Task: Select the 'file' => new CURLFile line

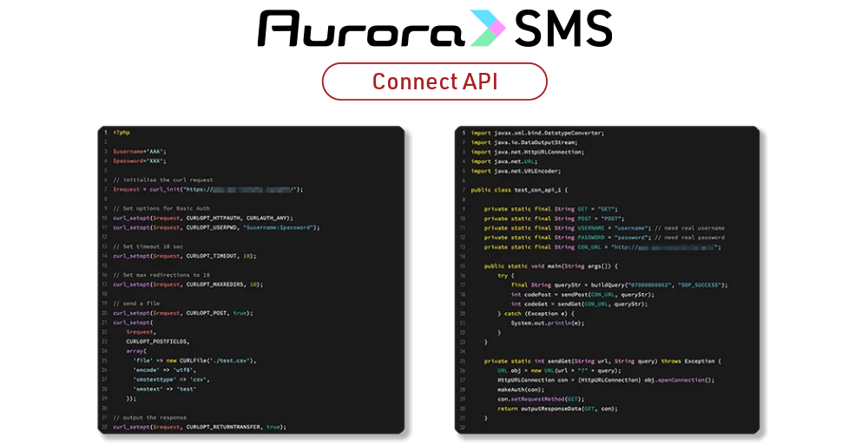Action: pos(194,361)
